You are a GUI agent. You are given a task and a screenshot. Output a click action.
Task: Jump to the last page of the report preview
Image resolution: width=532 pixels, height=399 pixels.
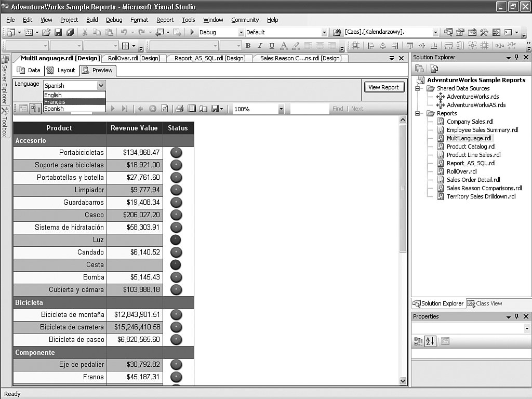pyautogui.click(x=125, y=109)
